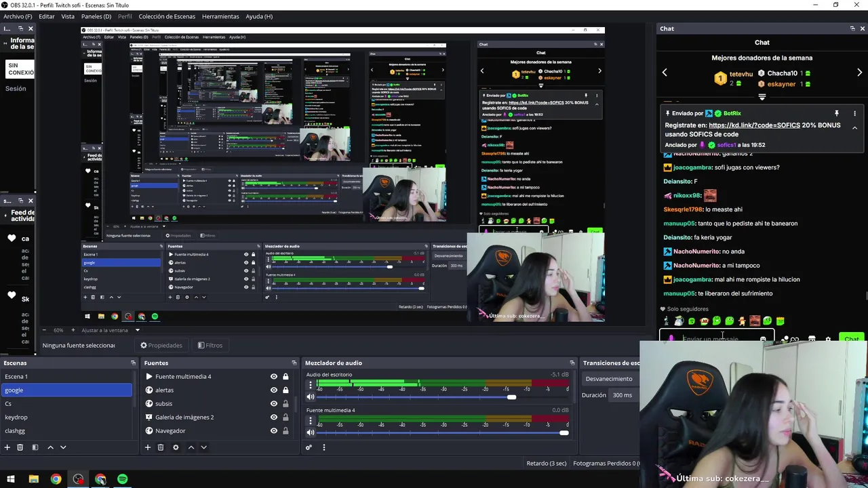The height and width of the screenshot is (488, 868).
Task: Click the Propiedades button
Action: point(161,345)
